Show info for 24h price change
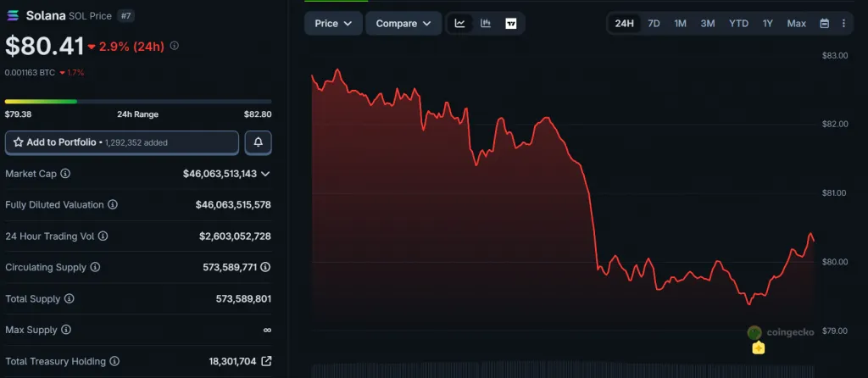The width and height of the screenshot is (868, 378). [175, 46]
